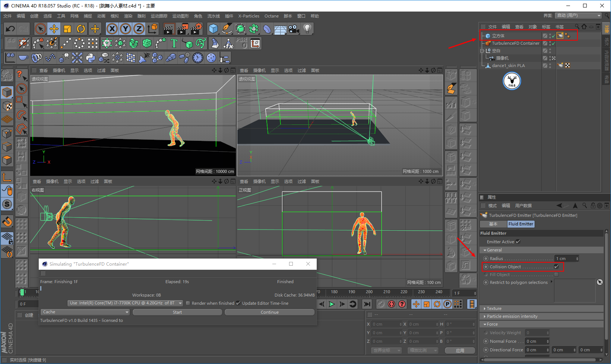Click the Normal Force value field
The width and height of the screenshot is (611, 364).
tap(537, 341)
